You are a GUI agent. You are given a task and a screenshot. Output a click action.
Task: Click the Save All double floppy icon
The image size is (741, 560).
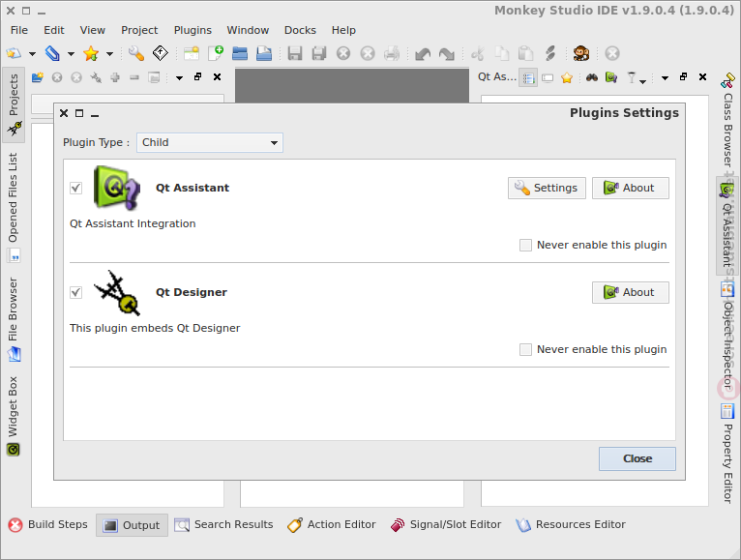click(x=319, y=53)
